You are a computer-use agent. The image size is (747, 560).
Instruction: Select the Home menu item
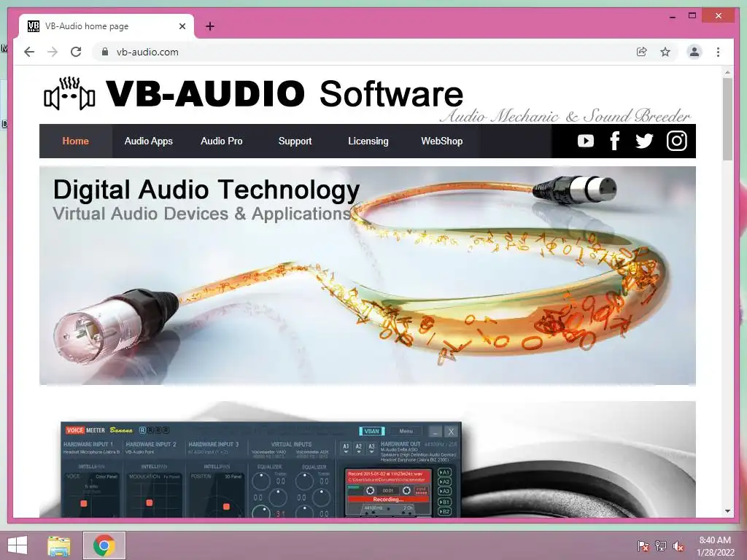pos(75,141)
